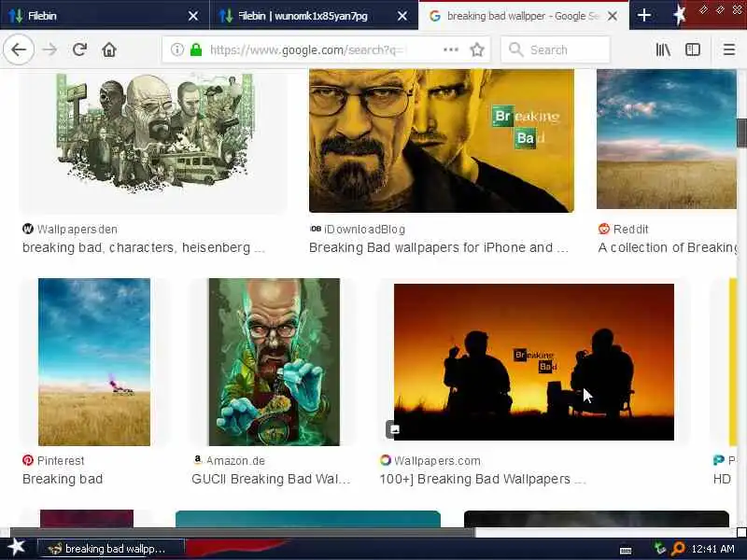Viewport: 747px width, 560px height.
Task: Click the Reddit favicon
Action: (603, 229)
